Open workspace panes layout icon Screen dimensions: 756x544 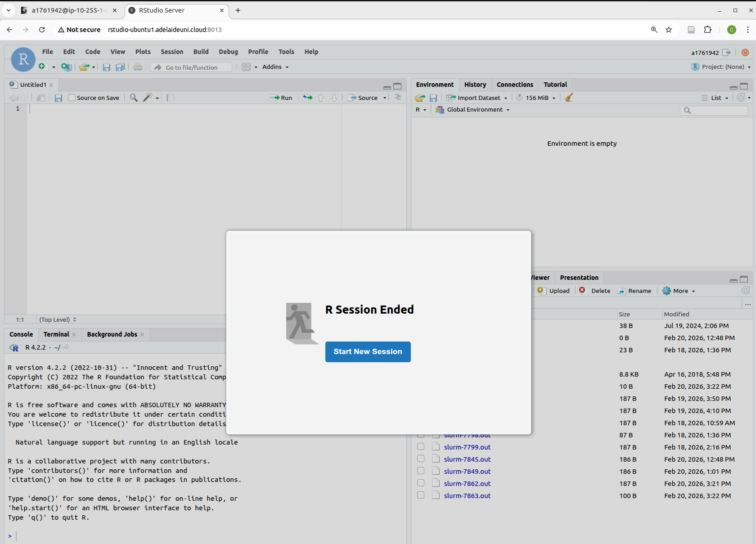(246, 67)
